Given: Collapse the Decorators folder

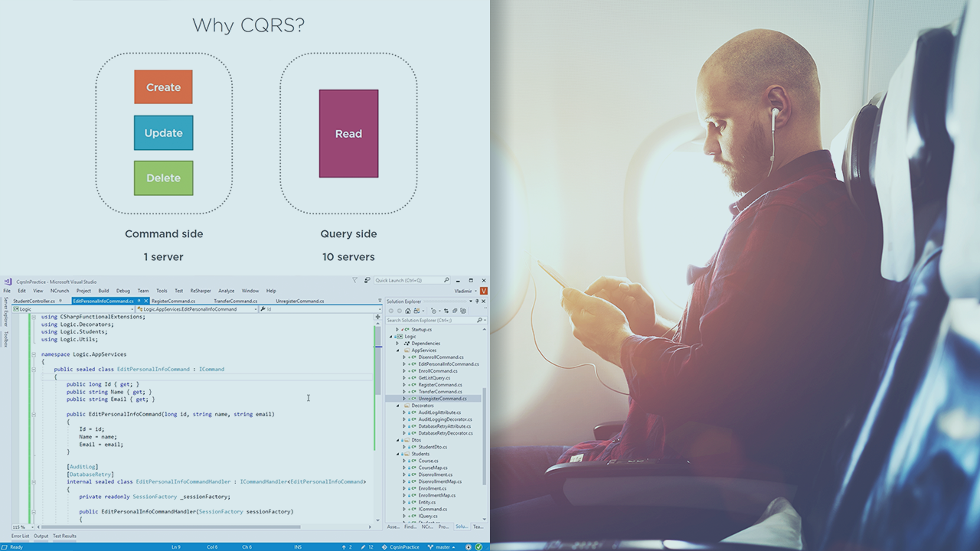Looking at the screenshot, I should 397,406.
